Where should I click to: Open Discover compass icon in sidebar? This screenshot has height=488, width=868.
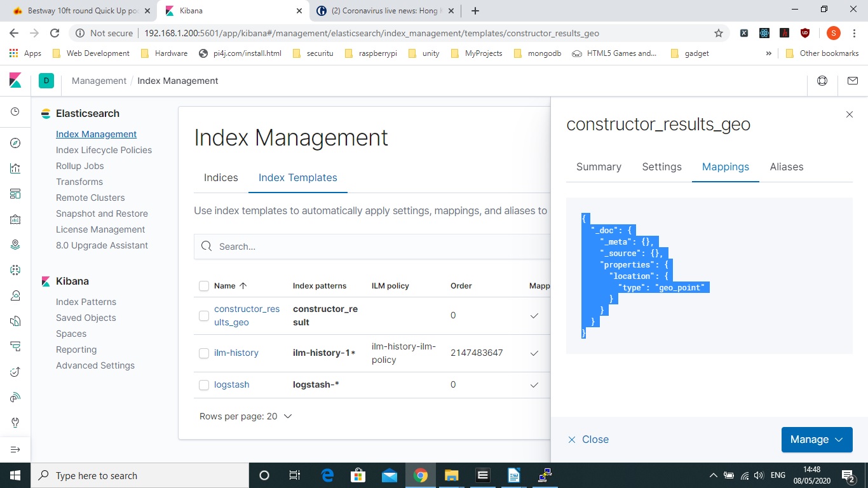tap(15, 143)
